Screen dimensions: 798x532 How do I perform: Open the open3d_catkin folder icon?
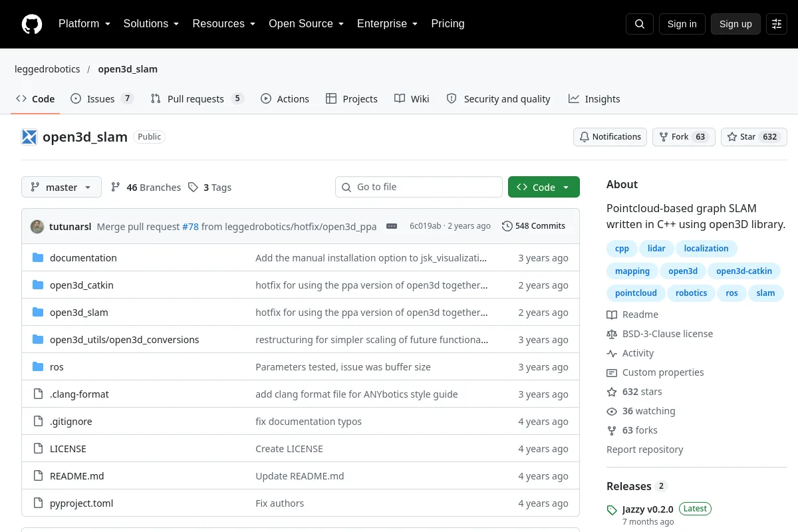[38, 285]
